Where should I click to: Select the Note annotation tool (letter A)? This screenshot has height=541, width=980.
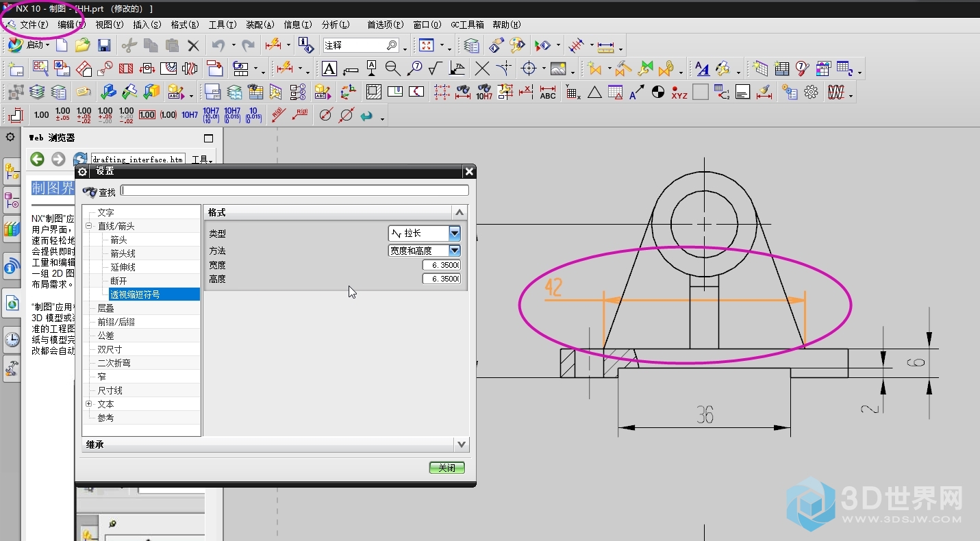(329, 69)
